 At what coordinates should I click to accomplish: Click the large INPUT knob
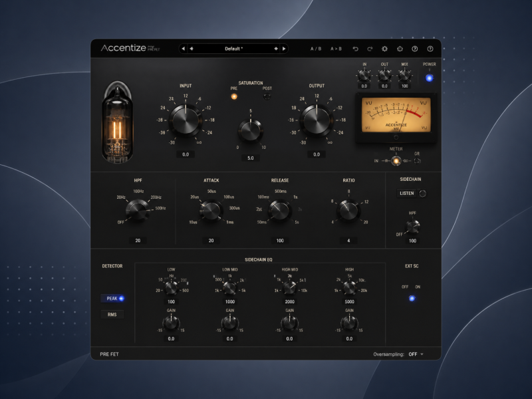point(186,120)
